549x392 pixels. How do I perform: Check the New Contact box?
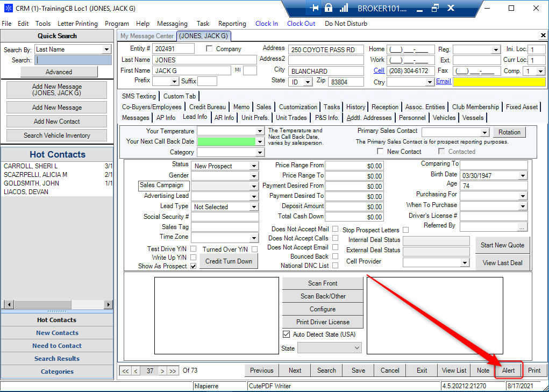coord(380,152)
